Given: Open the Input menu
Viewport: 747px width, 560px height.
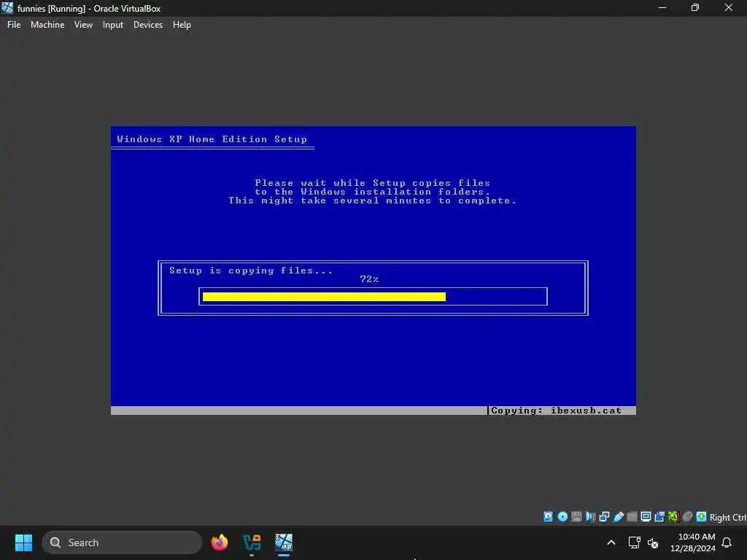Looking at the screenshot, I should (113, 25).
